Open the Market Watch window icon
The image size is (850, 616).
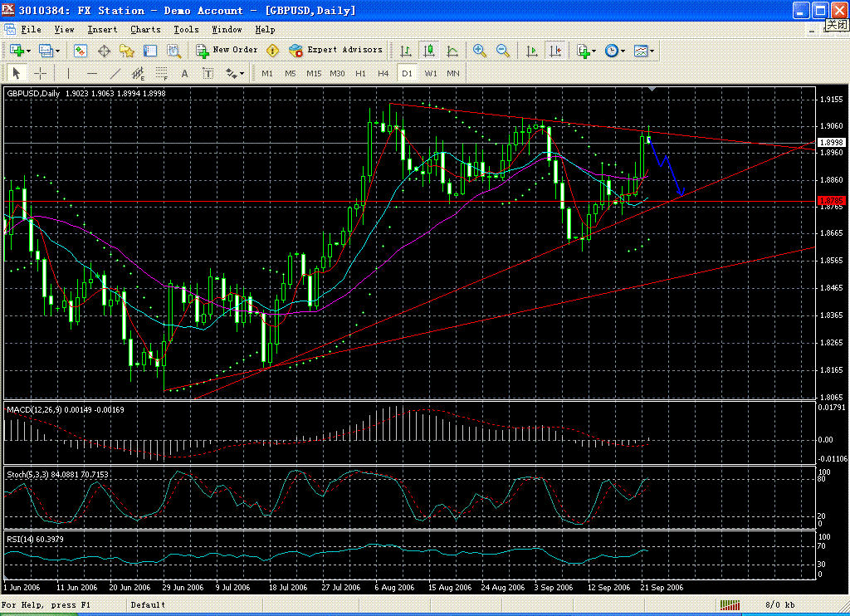click(x=81, y=51)
